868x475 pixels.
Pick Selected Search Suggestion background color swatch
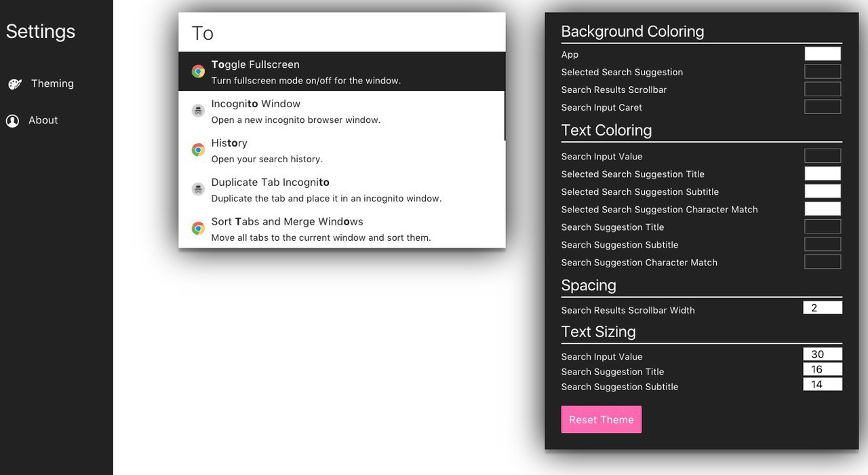coord(823,71)
